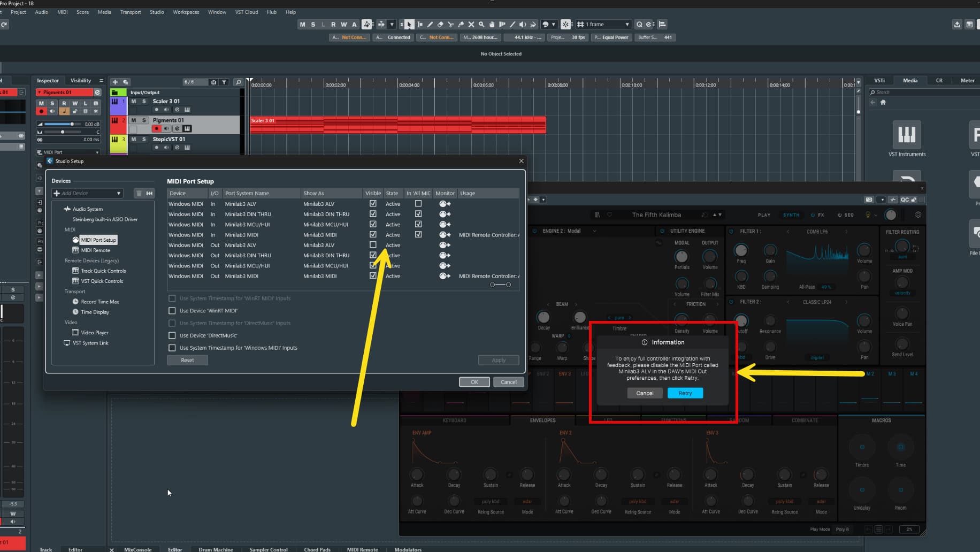This screenshot has height=552, width=980.
Task: Click Retry in the Information dialog
Action: [x=685, y=393]
